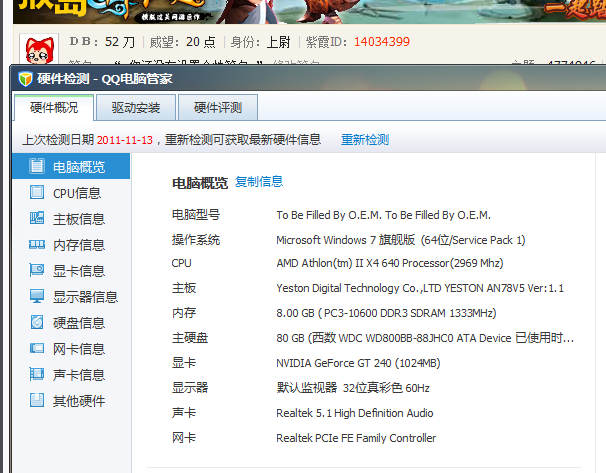Click the CPU信息 chip icon

point(37,192)
